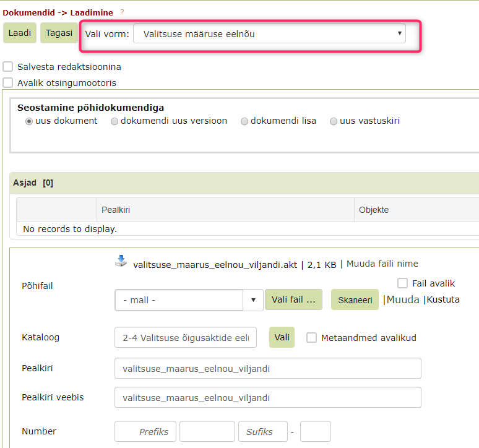Screen dimensions: 479x448
Task: Choose the dokumendi lisa radio option
Action: click(x=244, y=121)
